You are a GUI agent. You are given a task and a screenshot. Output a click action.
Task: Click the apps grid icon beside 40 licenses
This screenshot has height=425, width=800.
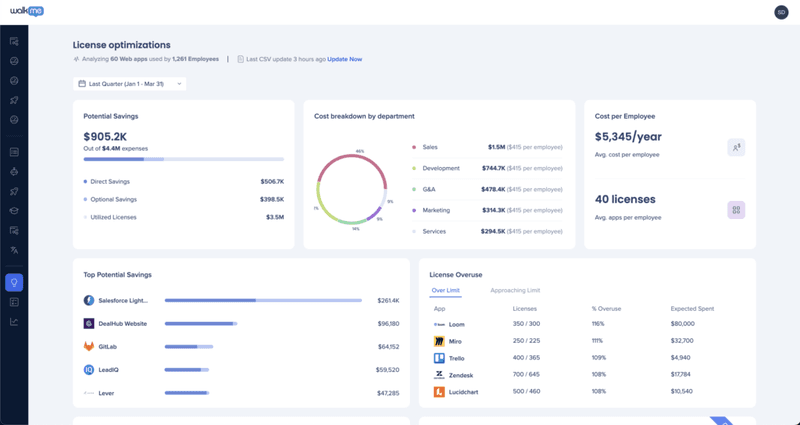click(x=736, y=210)
